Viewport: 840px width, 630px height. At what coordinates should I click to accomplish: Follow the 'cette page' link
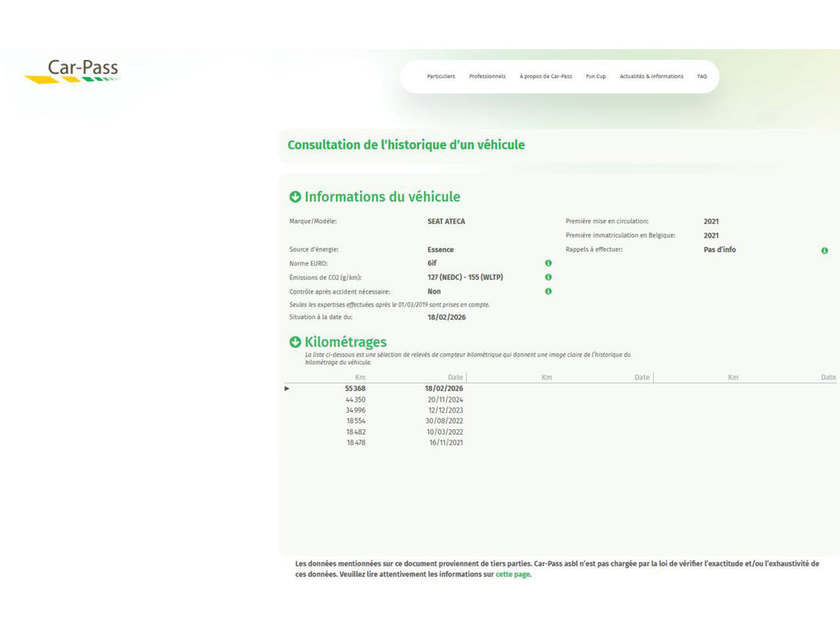513,574
